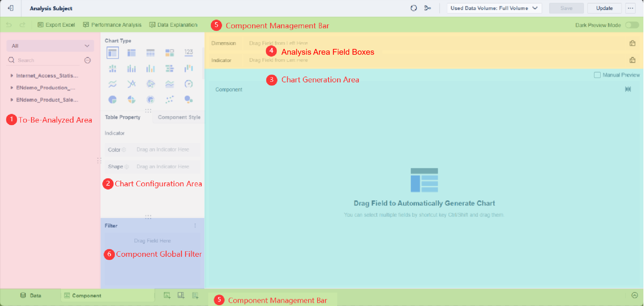The height and width of the screenshot is (306, 644).
Task: Open the Export Excel function
Action: [56, 24]
